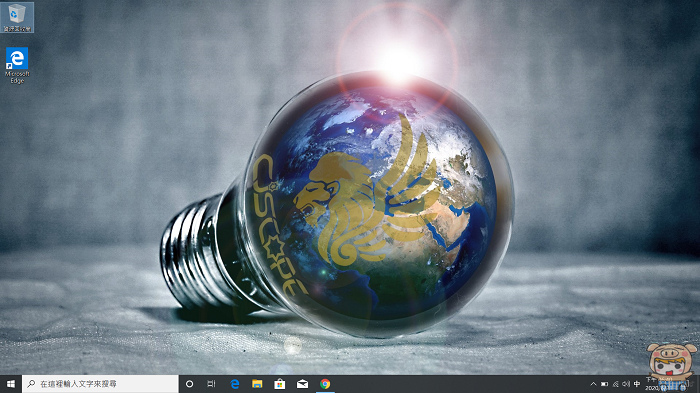Open the volume control icon
Viewport: 700px width, 393px height.
pyautogui.click(x=626, y=384)
